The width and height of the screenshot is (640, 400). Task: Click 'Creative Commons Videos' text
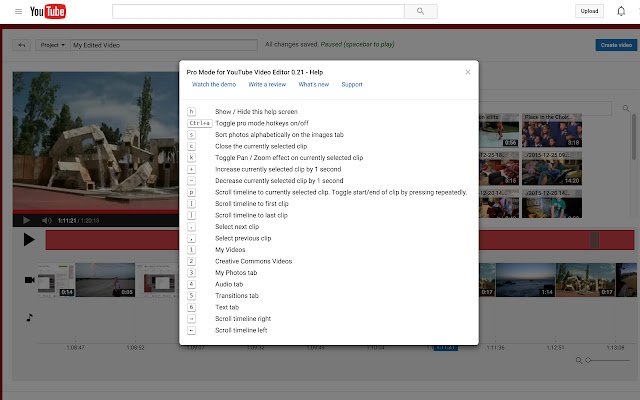pos(253,261)
